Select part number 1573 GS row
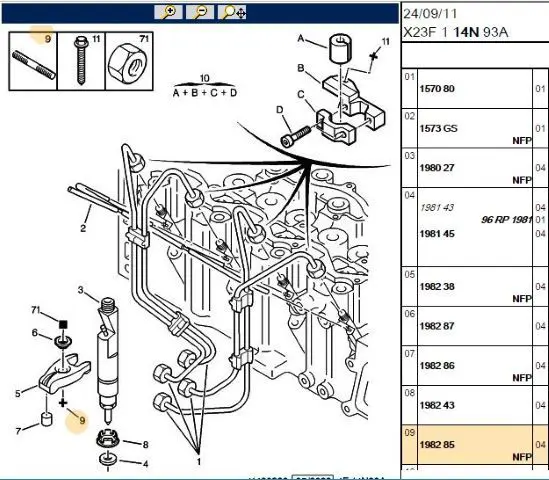This screenshot has height=480, width=549. [475, 128]
